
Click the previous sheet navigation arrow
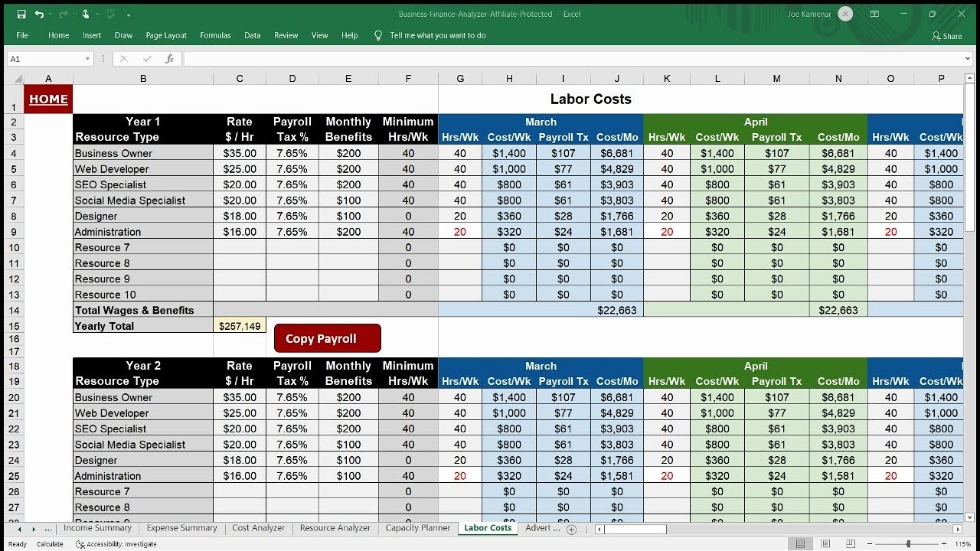point(21,530)
